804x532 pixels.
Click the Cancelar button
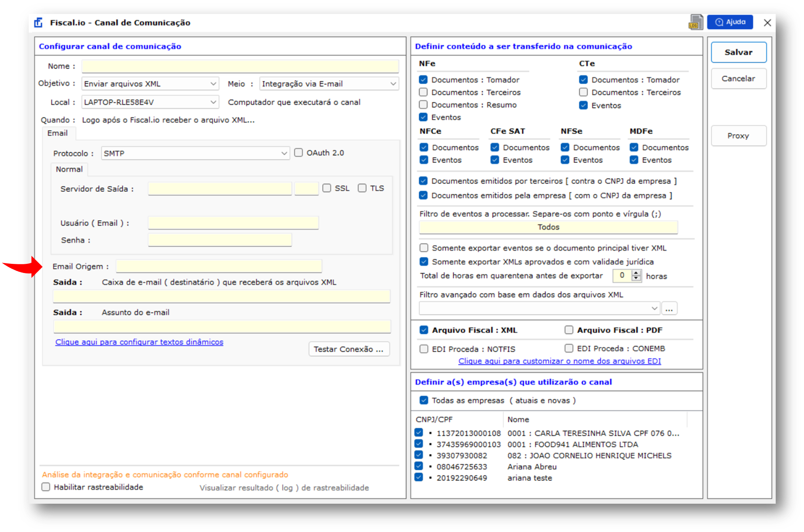pyautogui.click(x=739, y=79)
